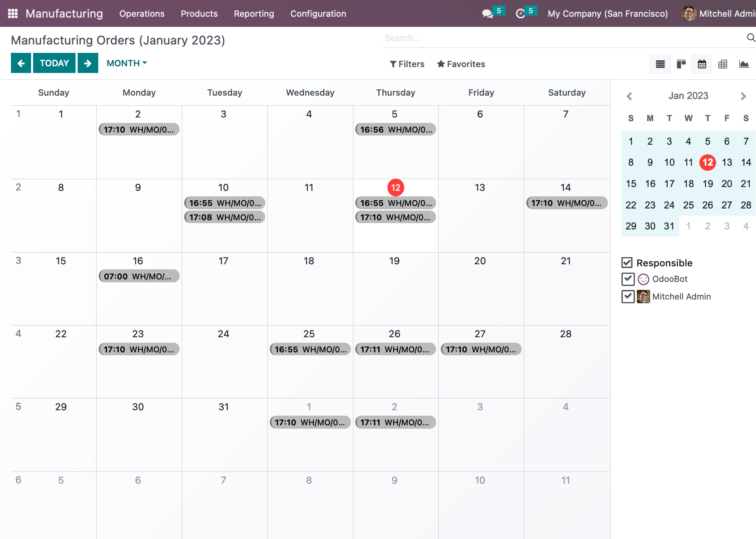Select day 12 in mini calendar
Viewport: 756px width, 539px height.
(708, 162)
